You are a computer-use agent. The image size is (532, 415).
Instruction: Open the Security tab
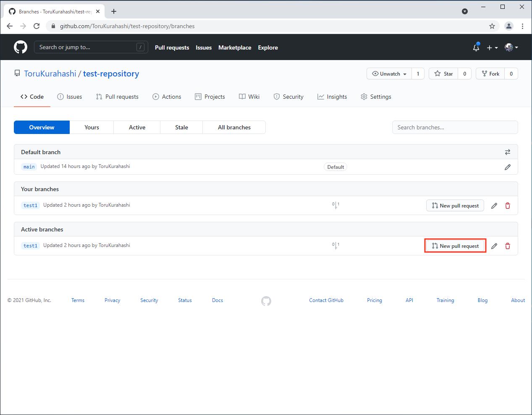point(288,97)
